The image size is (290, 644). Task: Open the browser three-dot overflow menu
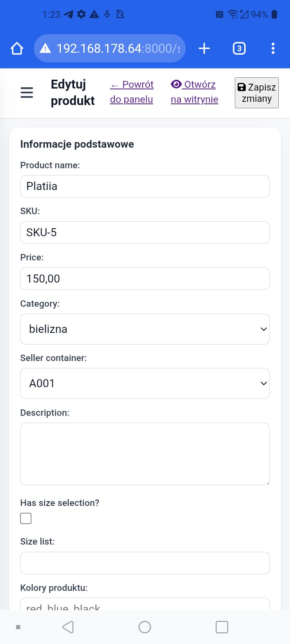(x=273, y=49)
